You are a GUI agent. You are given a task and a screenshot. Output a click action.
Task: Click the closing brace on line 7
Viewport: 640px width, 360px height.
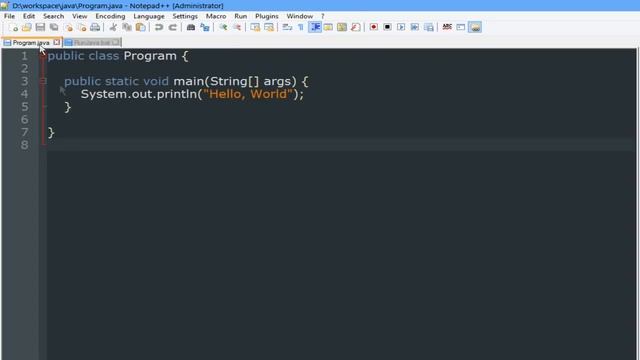[51, 132]
